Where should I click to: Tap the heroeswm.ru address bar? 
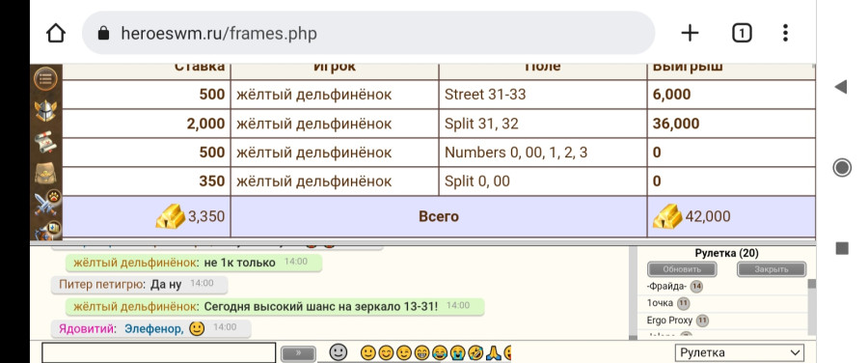[x=368, y=33]
